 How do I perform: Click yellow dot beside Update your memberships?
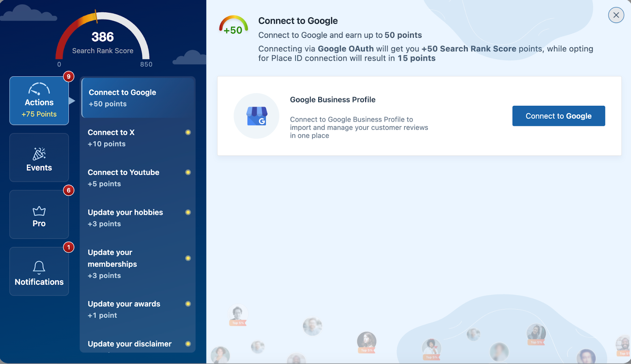click(x=188, y=258)
